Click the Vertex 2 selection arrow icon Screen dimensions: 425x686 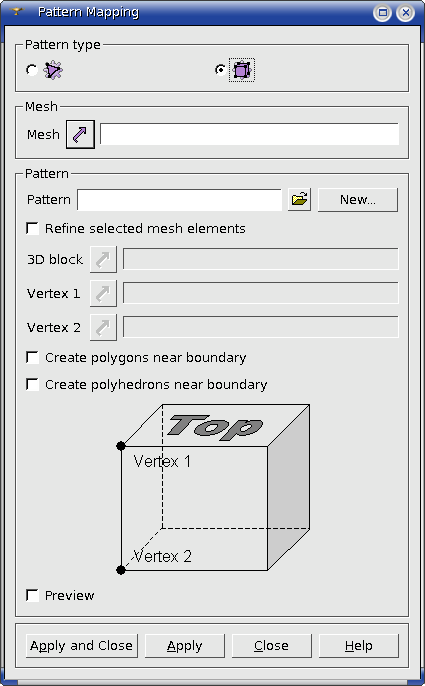point(103,327)
